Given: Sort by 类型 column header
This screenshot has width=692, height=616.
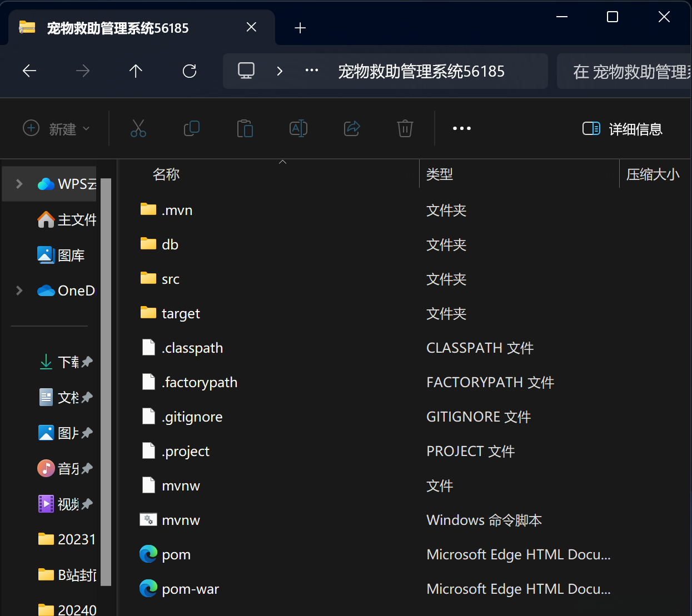Looking at the screenshot, I should pos(440,174).
